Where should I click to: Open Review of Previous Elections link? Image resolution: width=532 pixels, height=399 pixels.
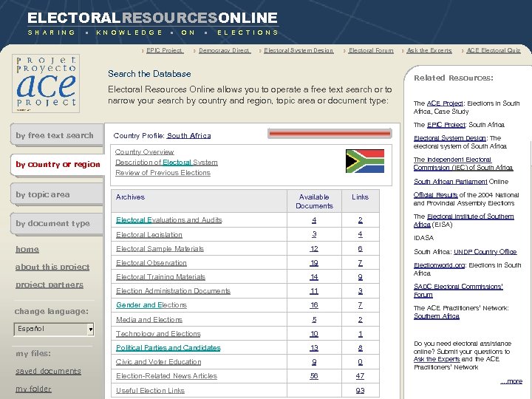click(163, 173)
